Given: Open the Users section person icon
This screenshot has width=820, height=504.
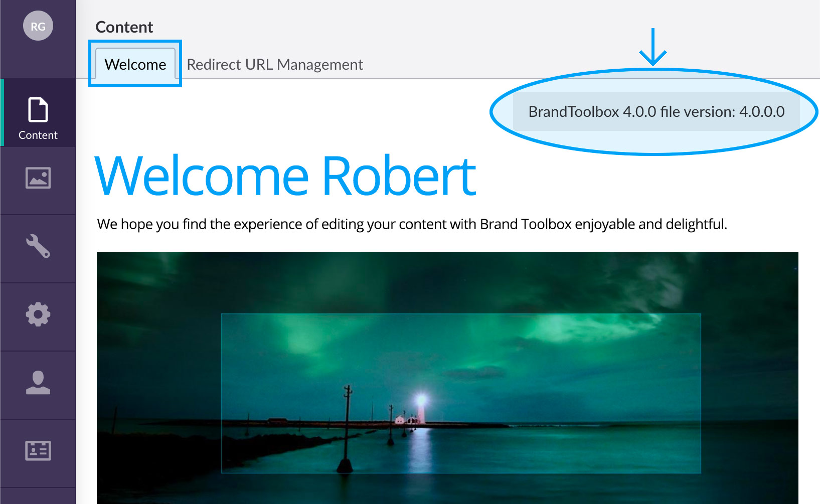Looking at the screenshot, I should (x=38, y=383).
